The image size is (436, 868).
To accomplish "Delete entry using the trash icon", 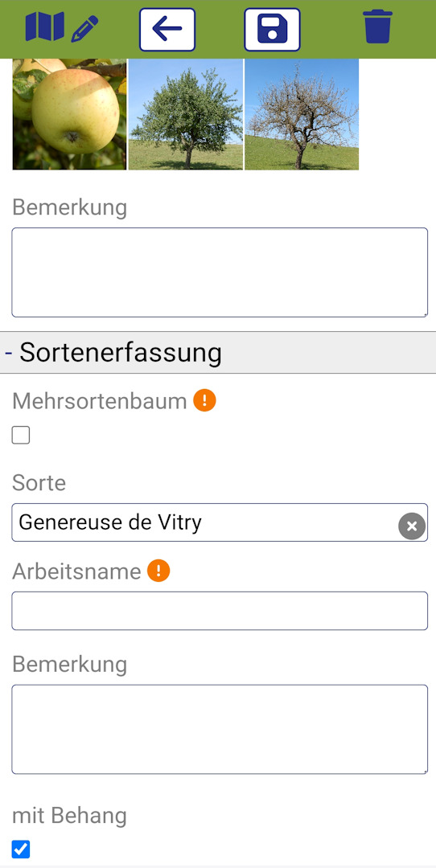I will pyautogui.click(x=378, y=27).
